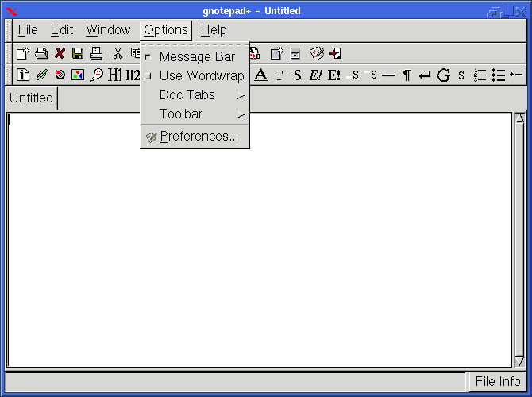532x397 pixels.
Task: Click the Strikethrough S icon
Action: click(298, 75)
